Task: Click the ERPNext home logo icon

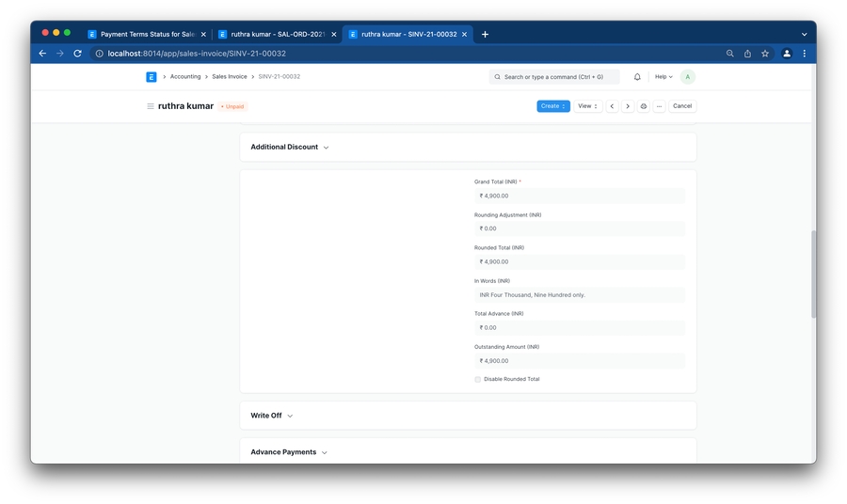Action: (151, 77)
